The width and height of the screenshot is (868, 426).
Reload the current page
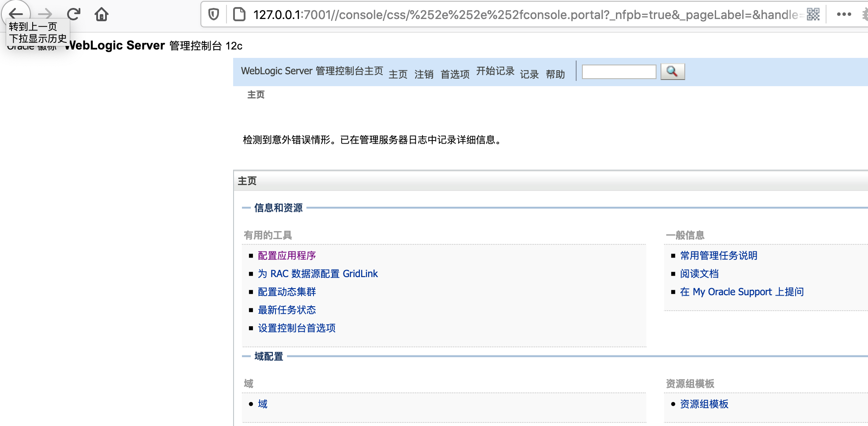point(73,14)
